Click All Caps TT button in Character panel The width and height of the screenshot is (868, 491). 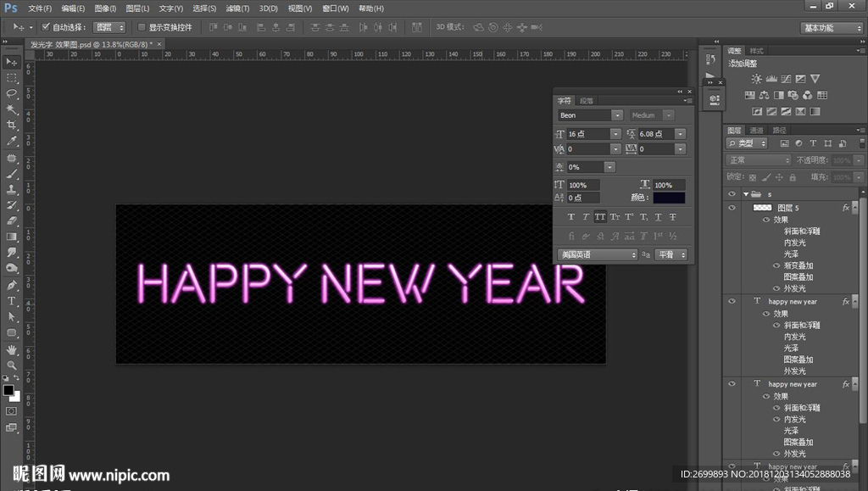tap(600, 217)
